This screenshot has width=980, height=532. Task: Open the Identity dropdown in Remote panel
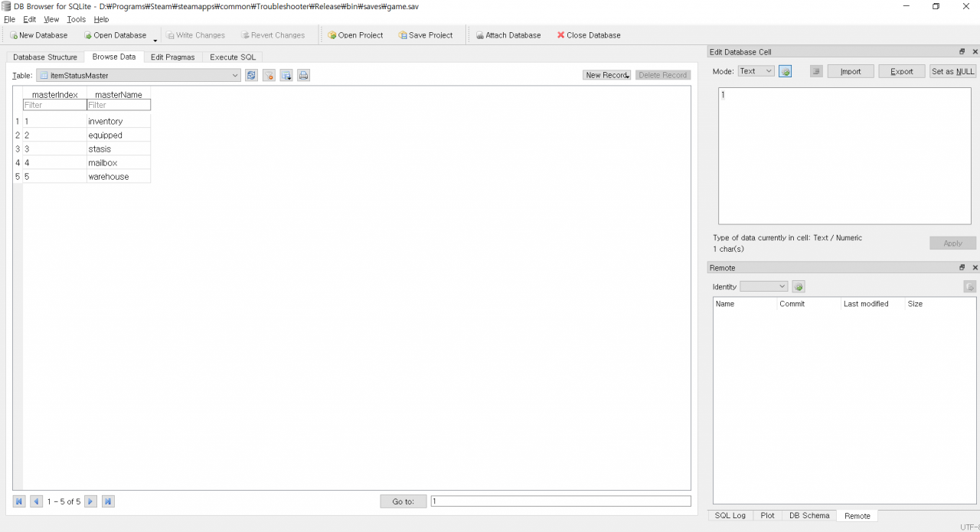(x=763, y=286)
